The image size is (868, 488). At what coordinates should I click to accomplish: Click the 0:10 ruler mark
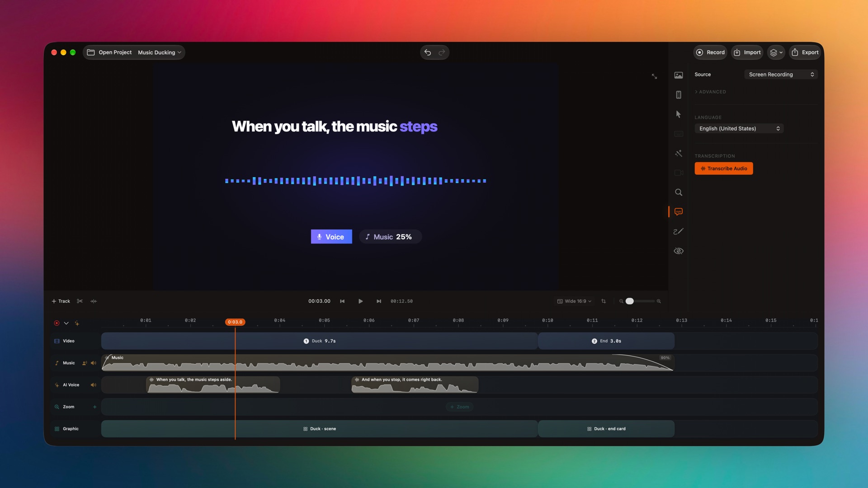pos(547,320)
